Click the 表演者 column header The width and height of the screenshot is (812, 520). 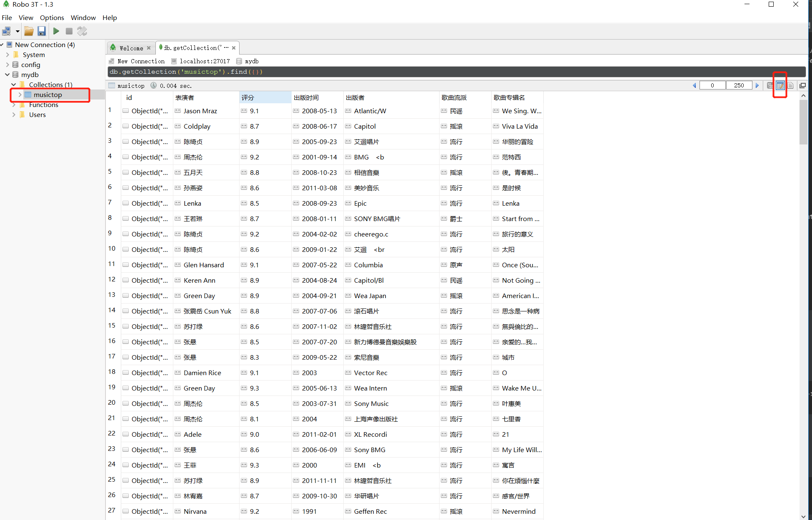[206, 97]
